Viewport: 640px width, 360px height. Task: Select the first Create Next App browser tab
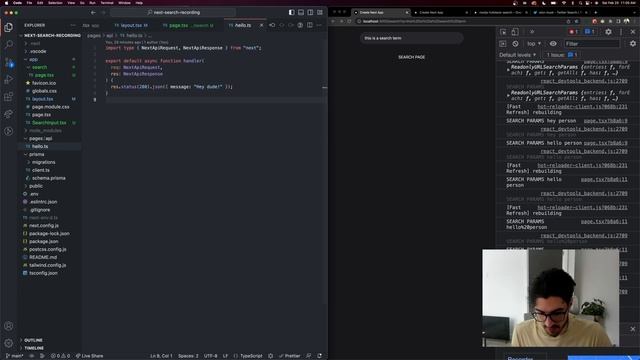click(x=380, y=13)
